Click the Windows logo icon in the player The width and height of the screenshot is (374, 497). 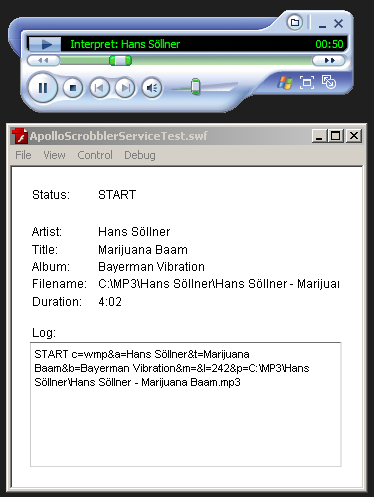coord(285,82)
